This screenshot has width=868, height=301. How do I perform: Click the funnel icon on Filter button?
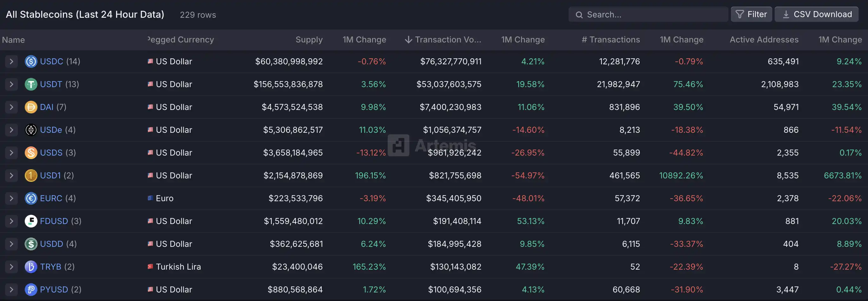(x=740, y=14)
